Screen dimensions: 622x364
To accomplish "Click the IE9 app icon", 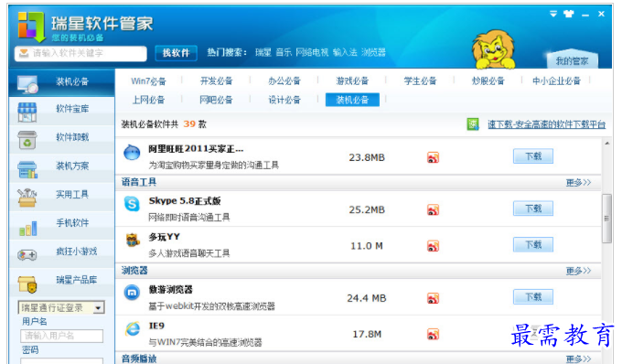I will 132,328.
